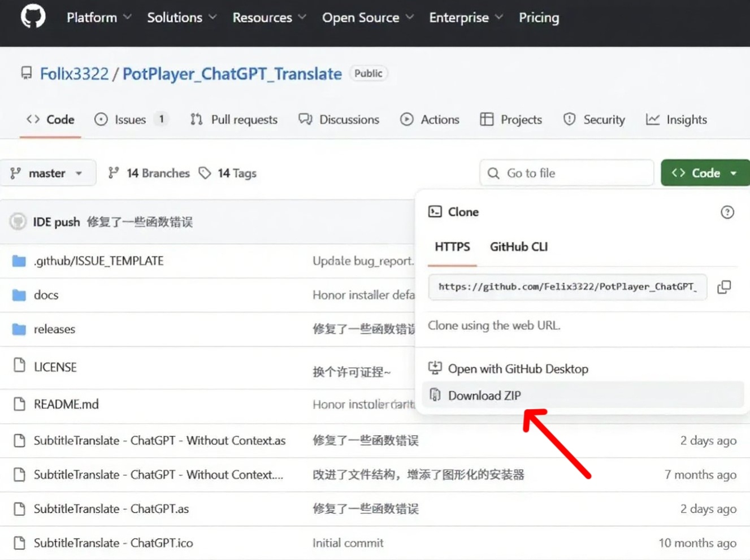Click the Insights graph icon
The height and width of the screenshot is (560, 750).
[653, 119]
